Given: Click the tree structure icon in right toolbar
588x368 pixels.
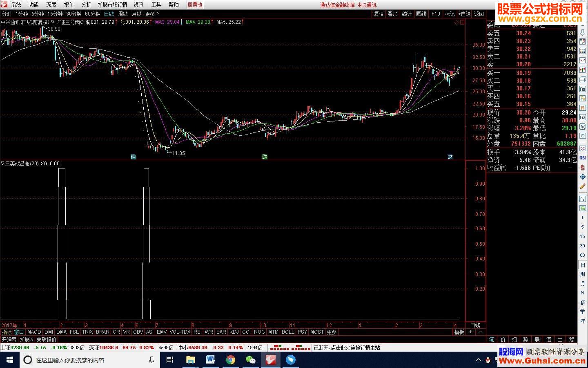Looking at the screenshot, I should [x=583, y=98].
